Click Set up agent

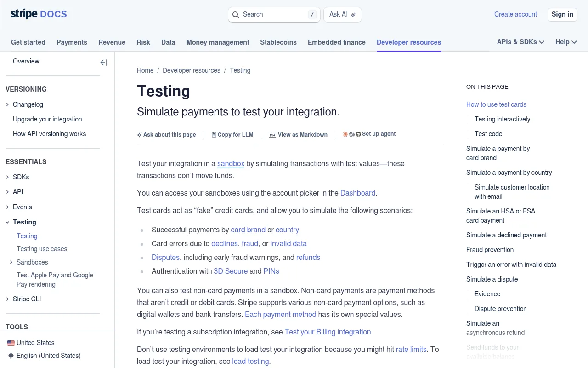click(369, 134)
